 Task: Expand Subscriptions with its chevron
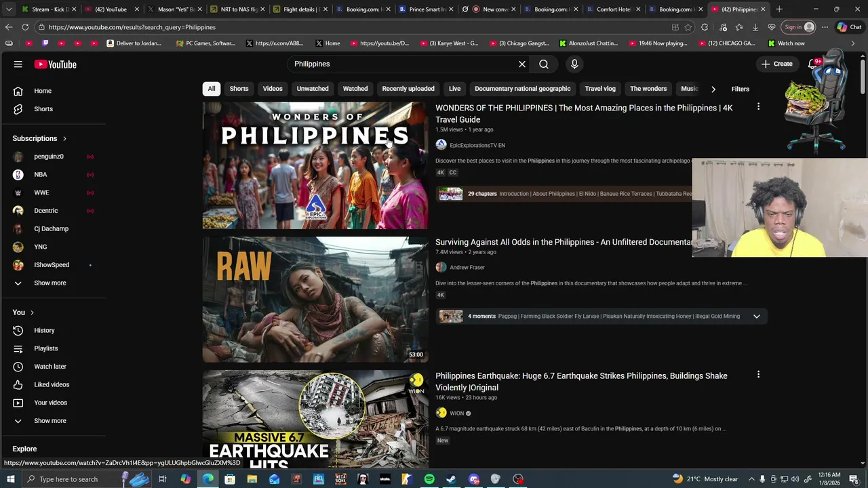(64, 138)
